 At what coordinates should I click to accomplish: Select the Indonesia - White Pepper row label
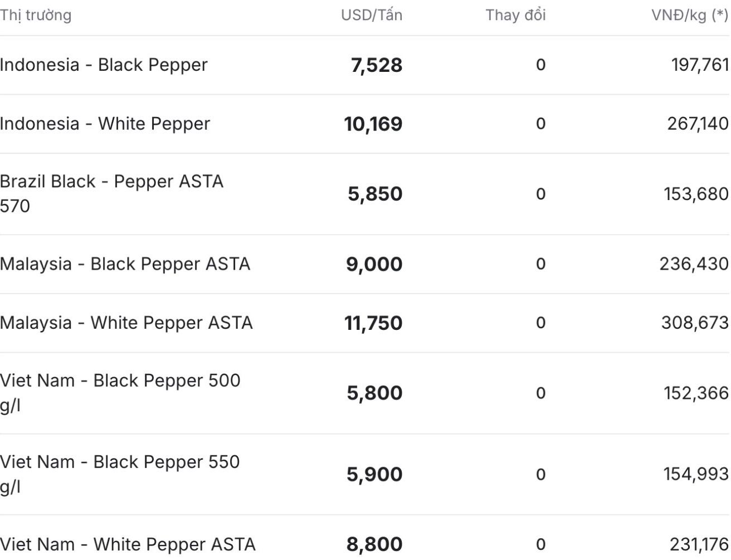point(105,124)
